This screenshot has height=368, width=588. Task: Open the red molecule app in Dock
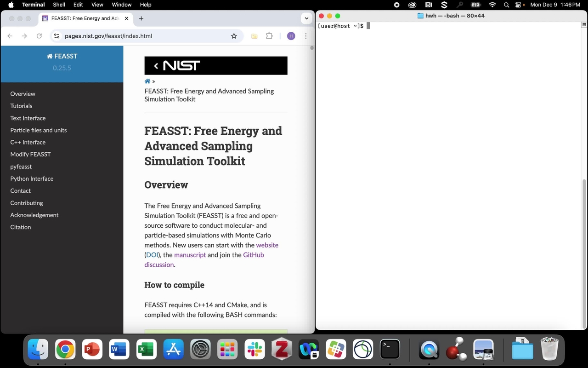(x=456, y=350)
